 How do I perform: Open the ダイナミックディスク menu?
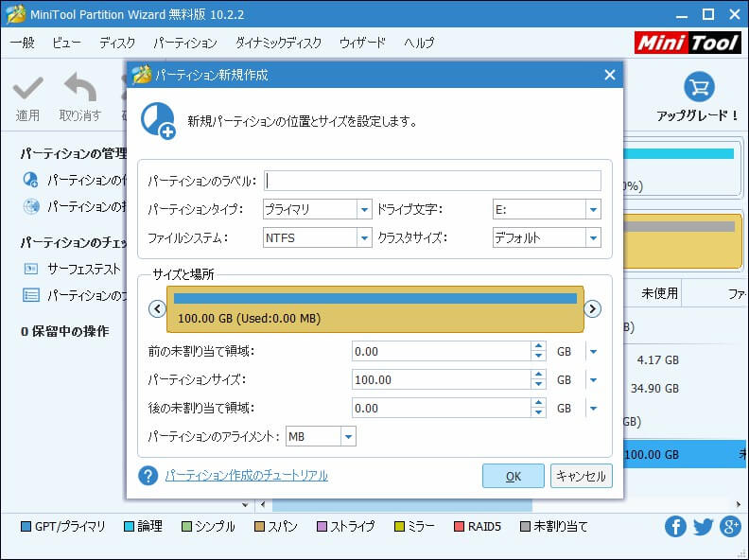[278, 43]
